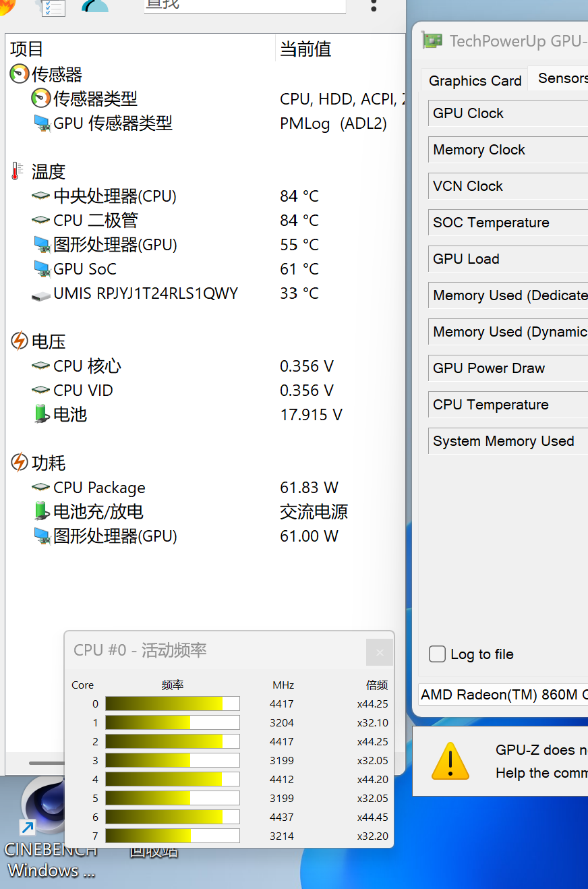Viewport: 588px width, 889px height.
Task: Click the PMLog (ADL2) value
Action: [334, 123]
